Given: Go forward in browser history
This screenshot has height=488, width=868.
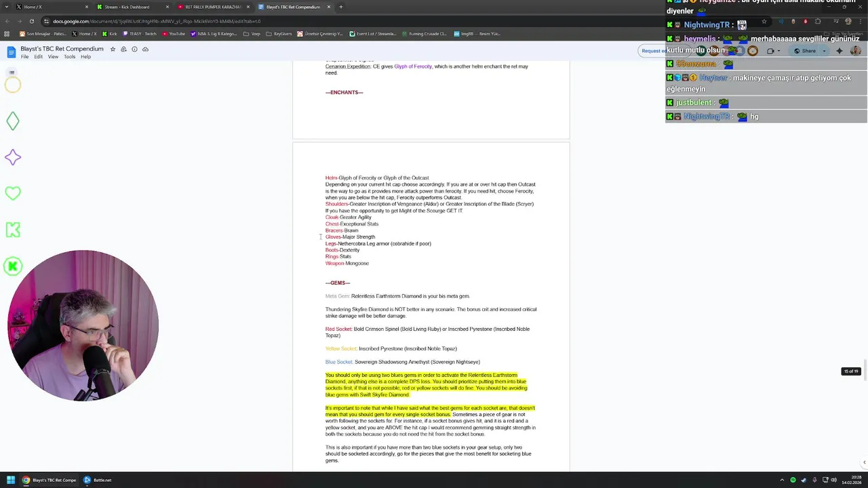Looking at the screenshot, I should click(x=20, y=21).
